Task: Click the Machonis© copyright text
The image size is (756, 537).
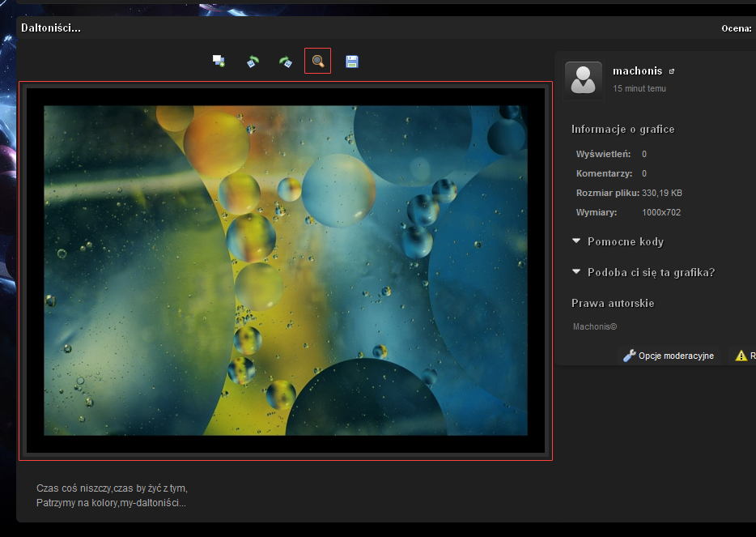Action: pyautogui.click(x=595, y=326)
